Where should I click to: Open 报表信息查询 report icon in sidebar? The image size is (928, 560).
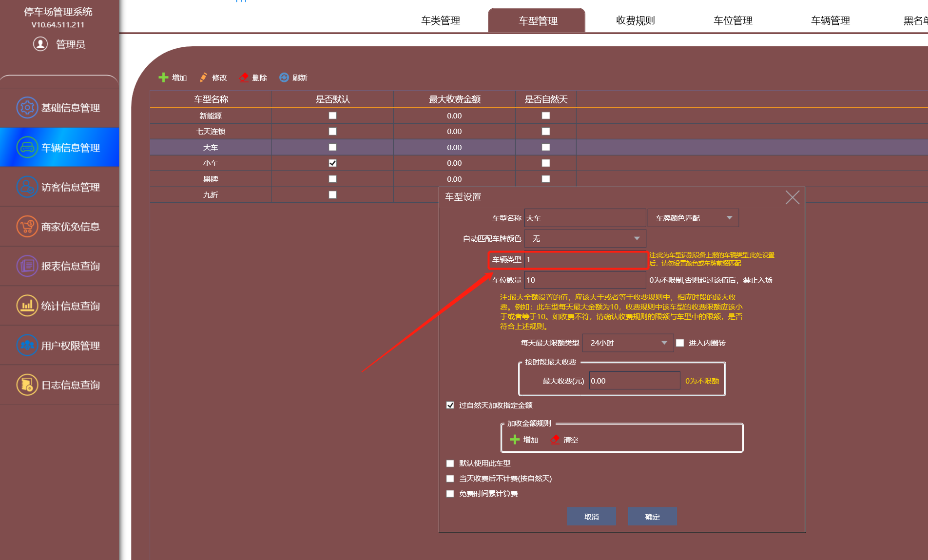[x=27, y=266]
